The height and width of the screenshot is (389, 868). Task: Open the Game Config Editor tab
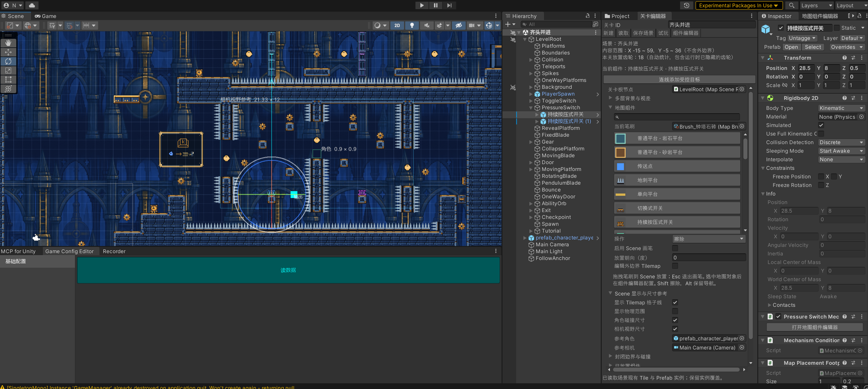point(69,251)
